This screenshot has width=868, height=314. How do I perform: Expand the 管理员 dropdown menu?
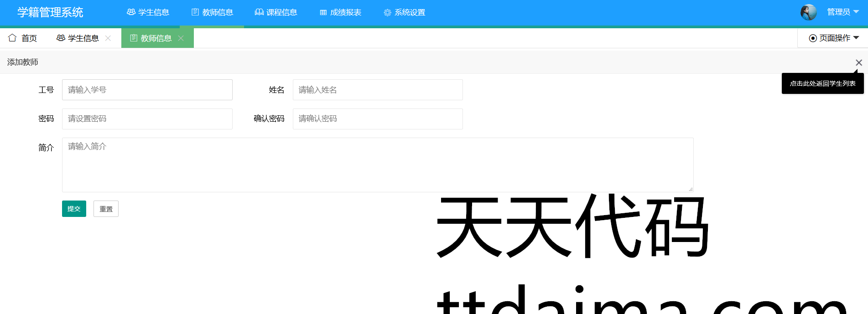(843, 12)
